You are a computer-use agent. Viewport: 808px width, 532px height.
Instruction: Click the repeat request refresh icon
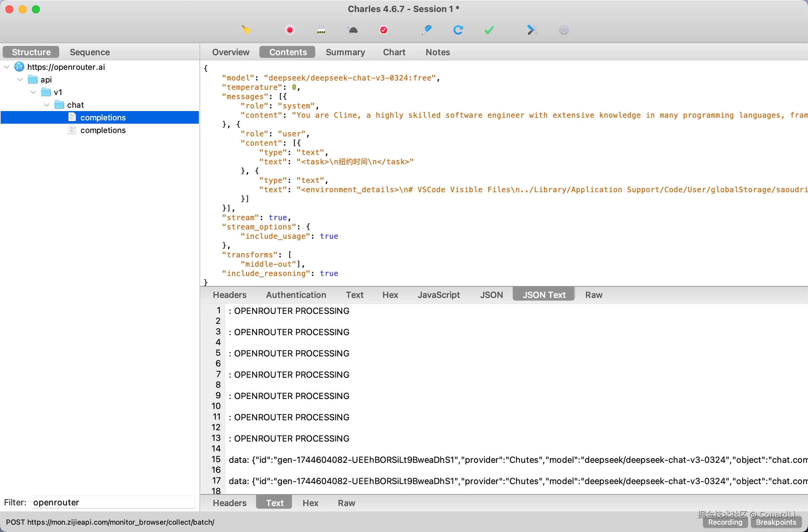pyautogui.click(x=458, y=30)
